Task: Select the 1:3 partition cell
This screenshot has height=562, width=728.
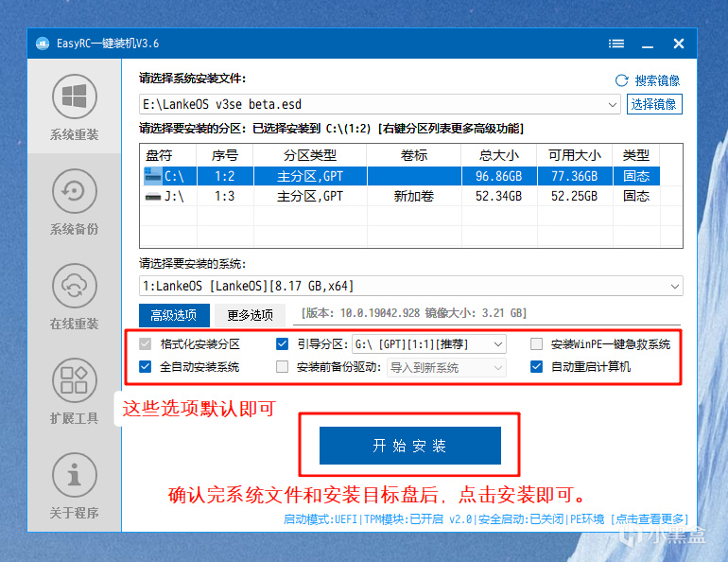Action: (x=225, y=197)
